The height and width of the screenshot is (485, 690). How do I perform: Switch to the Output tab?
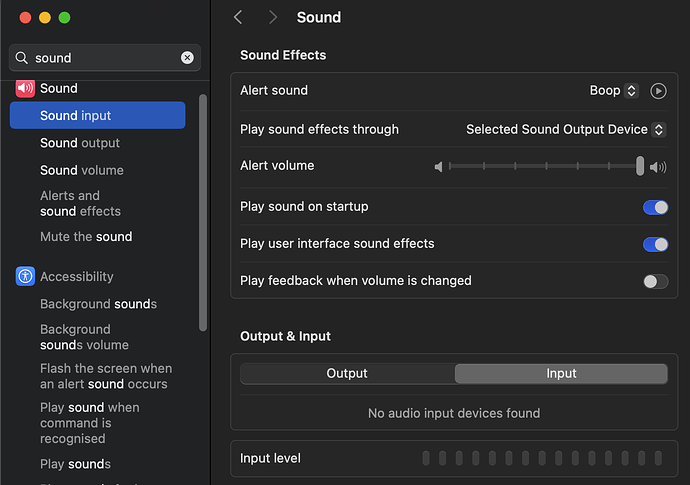tap(347, 374)
